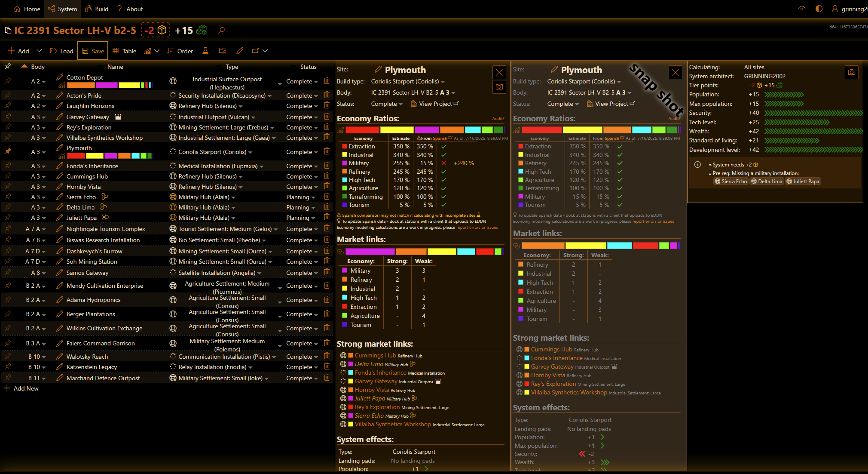Open the Status dropdown for Sierra Echo
This screenshot has height=474, width=868.
[301, 197]
